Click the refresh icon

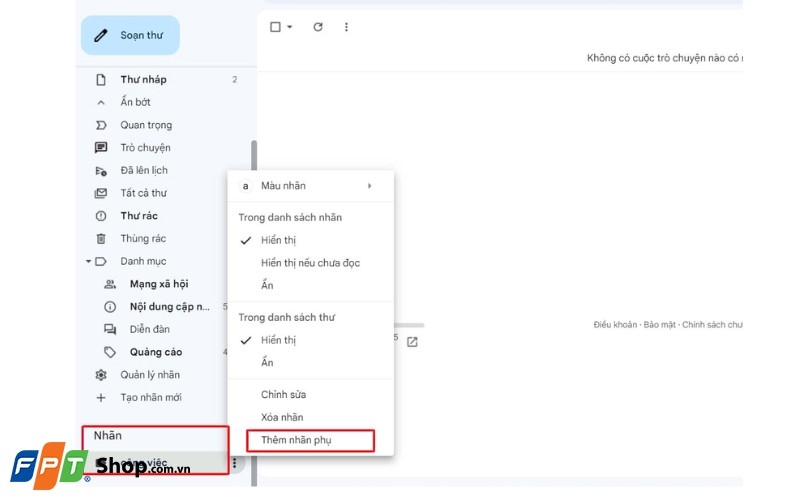point(318,27)
